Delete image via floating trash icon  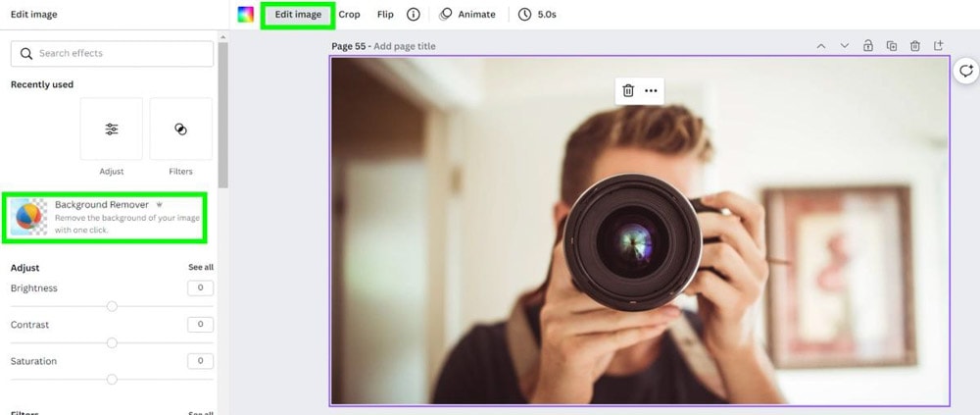[x=628, y=91]
